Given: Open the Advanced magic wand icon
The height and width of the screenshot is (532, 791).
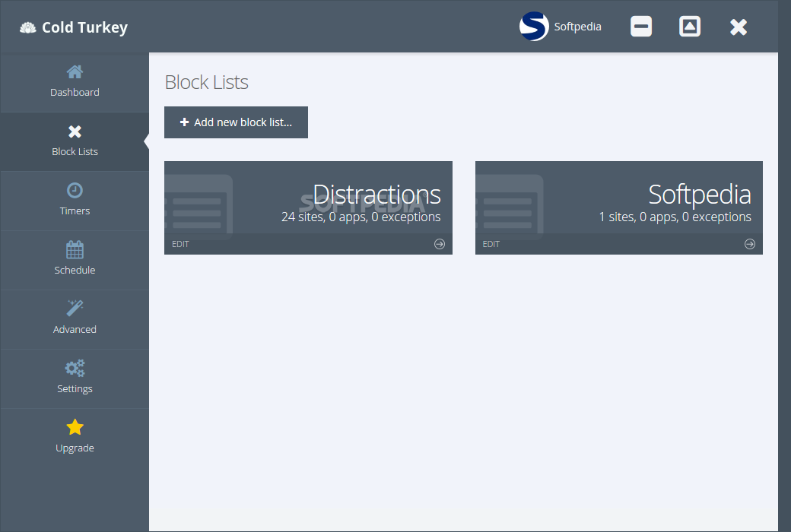Looking at the screenshot, I should pyautogui.click(x=75, y=308).
